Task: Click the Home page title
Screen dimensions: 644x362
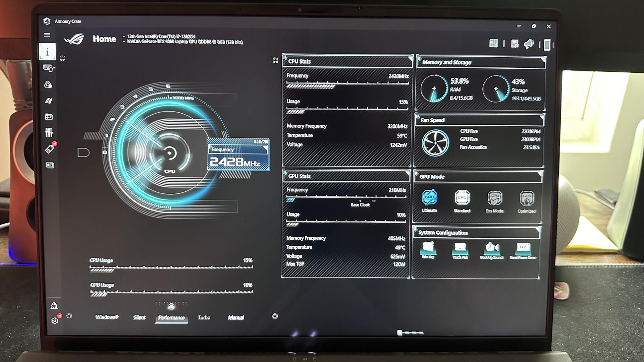Action: 105,39
